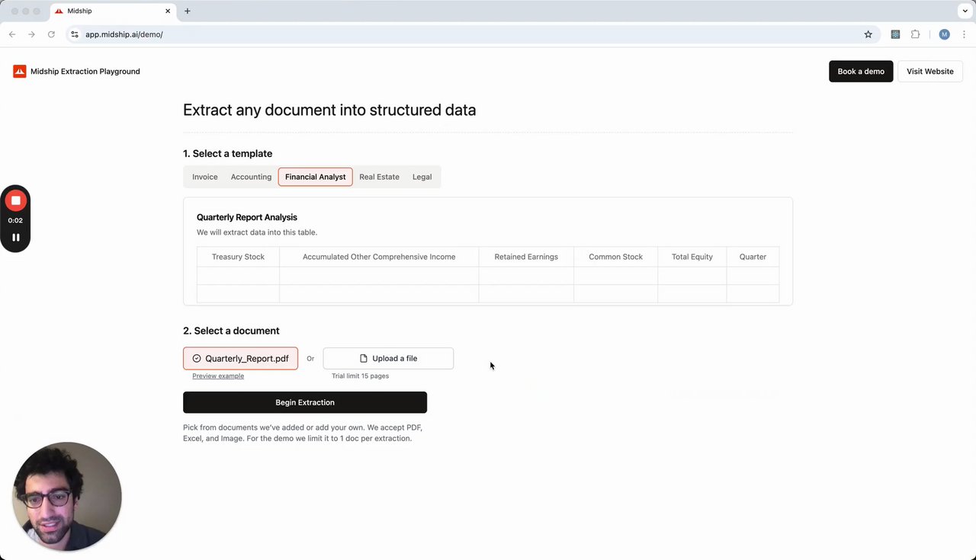The width and height of the screenshot is (976, 560).
Task: Stop the screen recording
Action: tap(15, 200)
